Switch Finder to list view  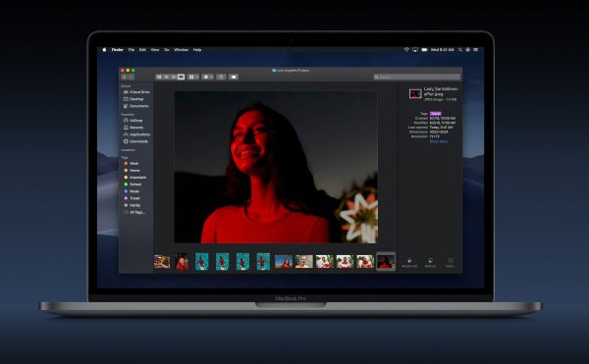click(x=167, y=77)
